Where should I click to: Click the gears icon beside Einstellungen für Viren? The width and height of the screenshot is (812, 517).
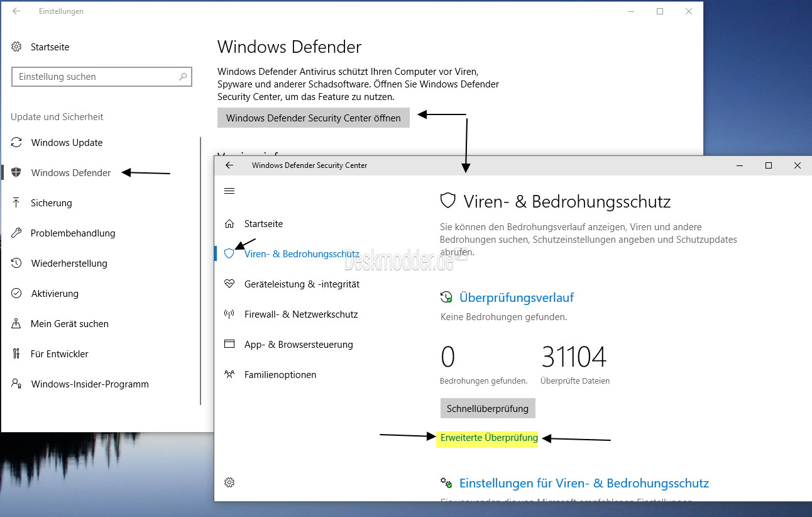click(x=446, y=483)
